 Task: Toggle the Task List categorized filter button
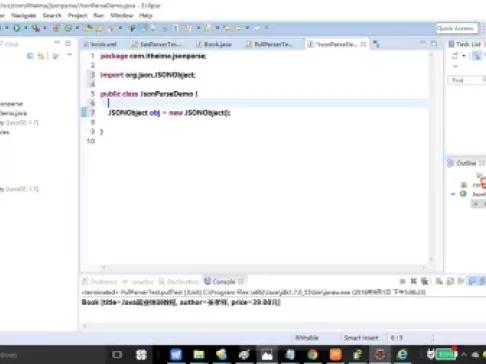477,56
